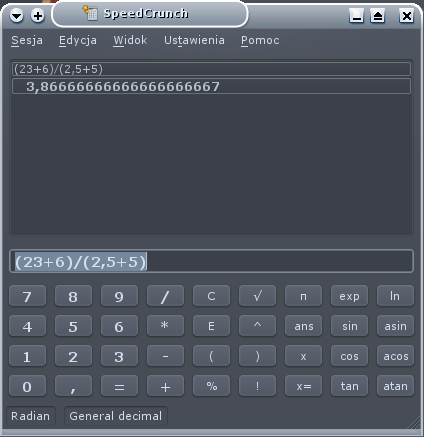The image size is (424, 437).
Task: Insert pi using the π key
Action: point(303,296)
